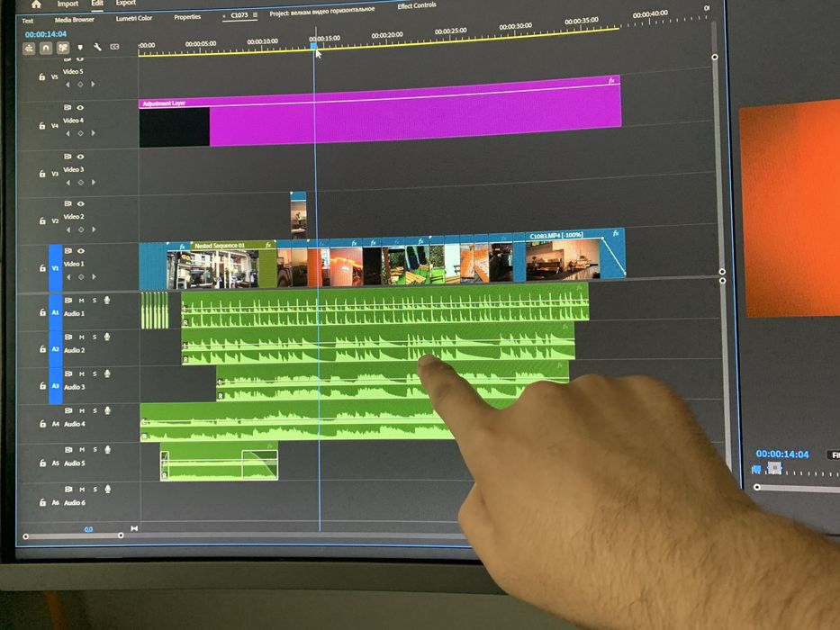Toggle V1 source patch targeting
Screen dimensions: 840x630
tap(55, 268)
